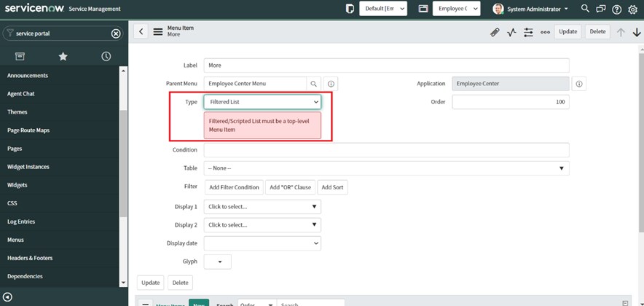This screenshot has width=644, height=306.
Task: Open the Display 2 field selector
Action: 262,225
